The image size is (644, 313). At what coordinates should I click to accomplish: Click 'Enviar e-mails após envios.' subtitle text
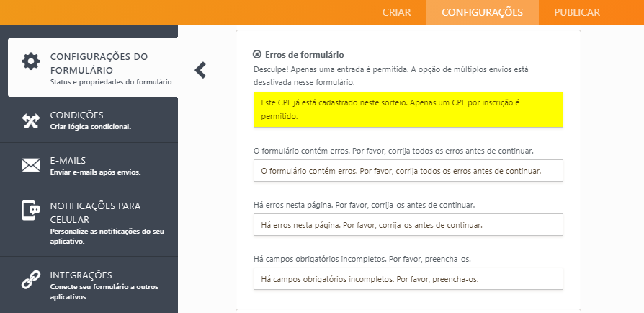point(95,172)
